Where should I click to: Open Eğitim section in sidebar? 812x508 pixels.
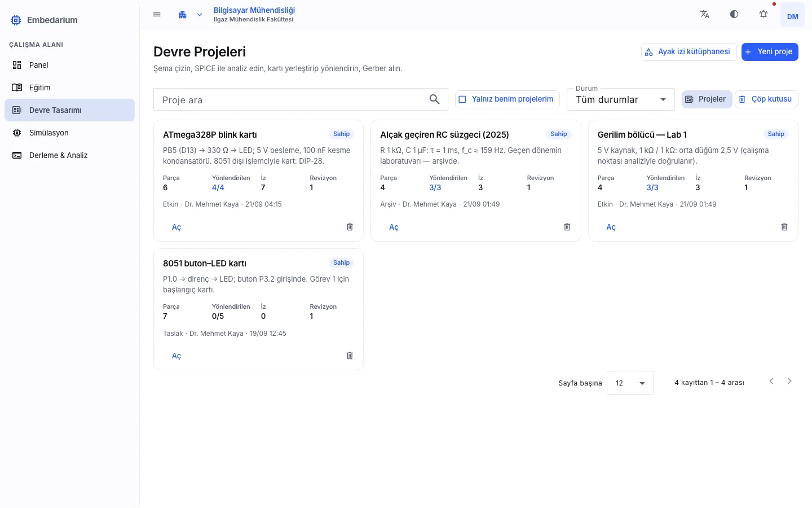point(69,87)
